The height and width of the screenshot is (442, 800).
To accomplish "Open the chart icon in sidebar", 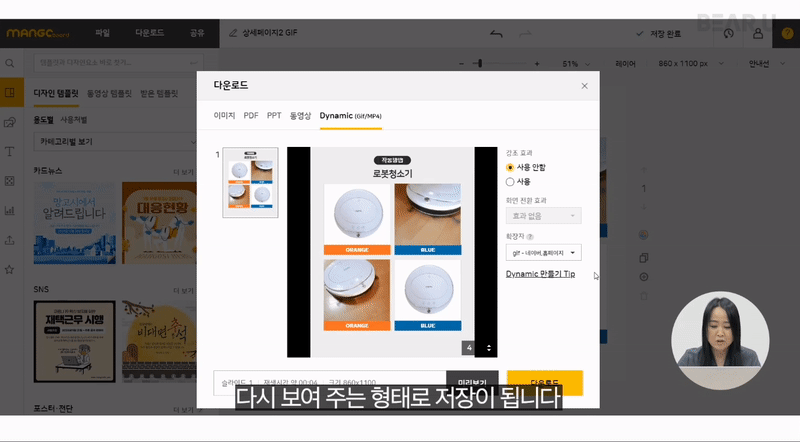I will 10,210.
